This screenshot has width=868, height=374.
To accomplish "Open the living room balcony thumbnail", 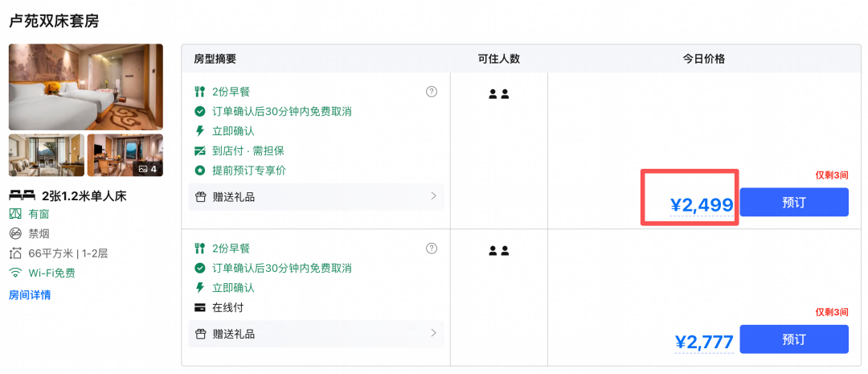I will [47, 155].
